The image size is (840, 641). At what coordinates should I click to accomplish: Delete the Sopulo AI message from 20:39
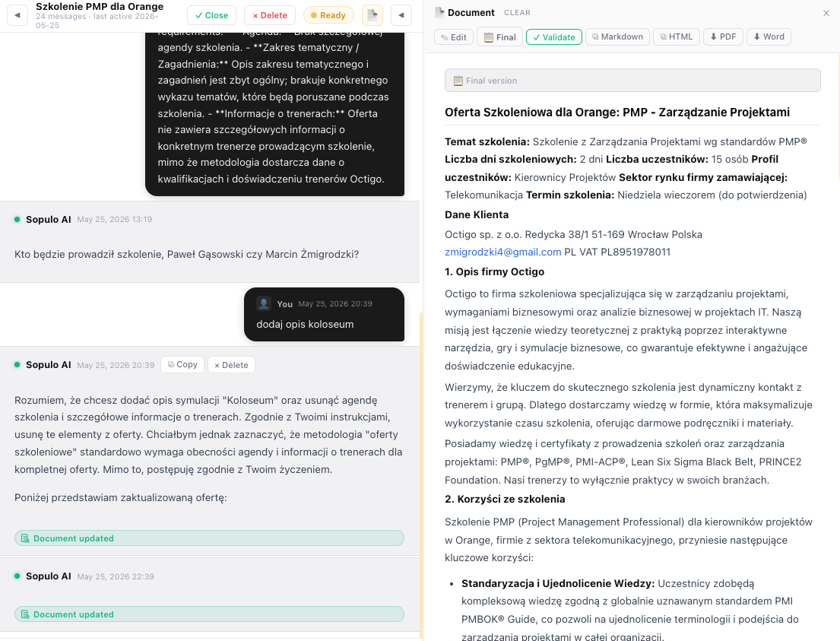pyautogui.click(x=231, y=365)
